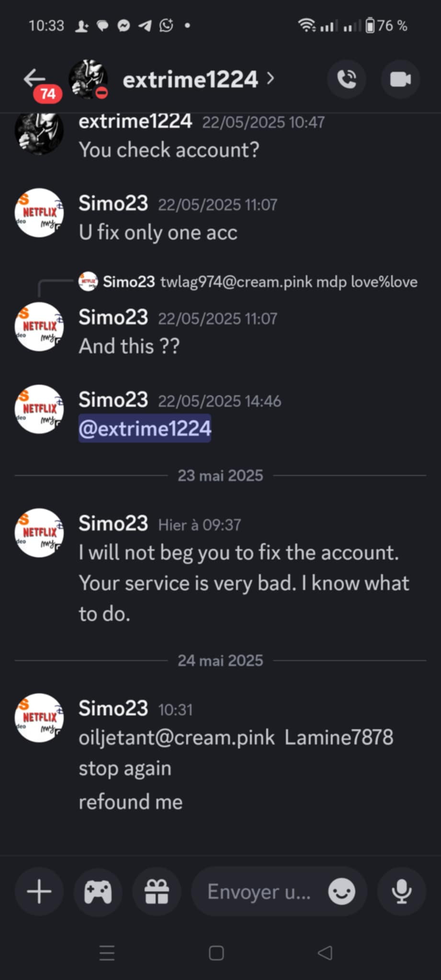Tap extrime1224 username above 'You check account?'
441x980 pixels.
pyautogui.click(x=136, y=122)
